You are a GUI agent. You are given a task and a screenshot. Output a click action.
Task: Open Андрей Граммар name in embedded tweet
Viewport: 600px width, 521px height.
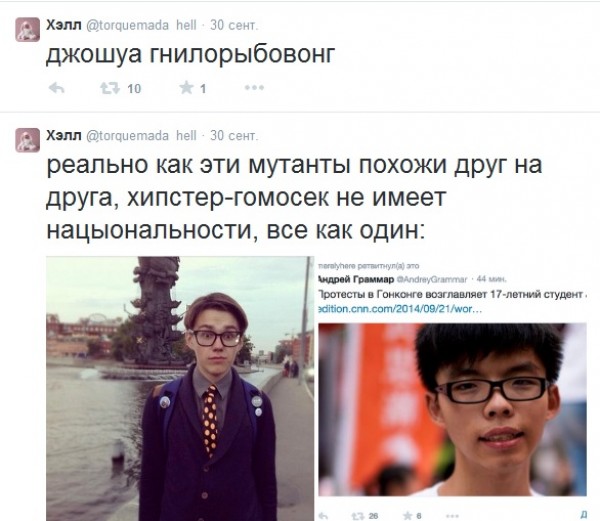tap(356, 280)
